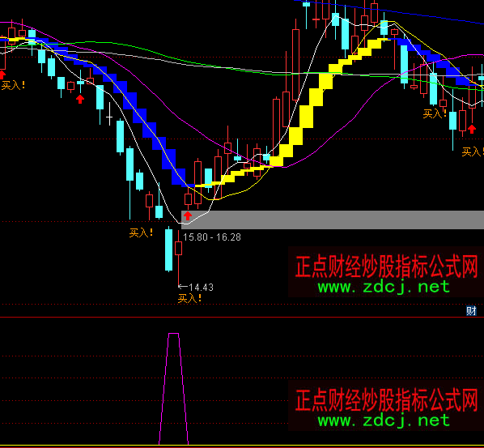Select the 买入! signal at the far left
The image size is (484, 448).
[x=13, y=85]
